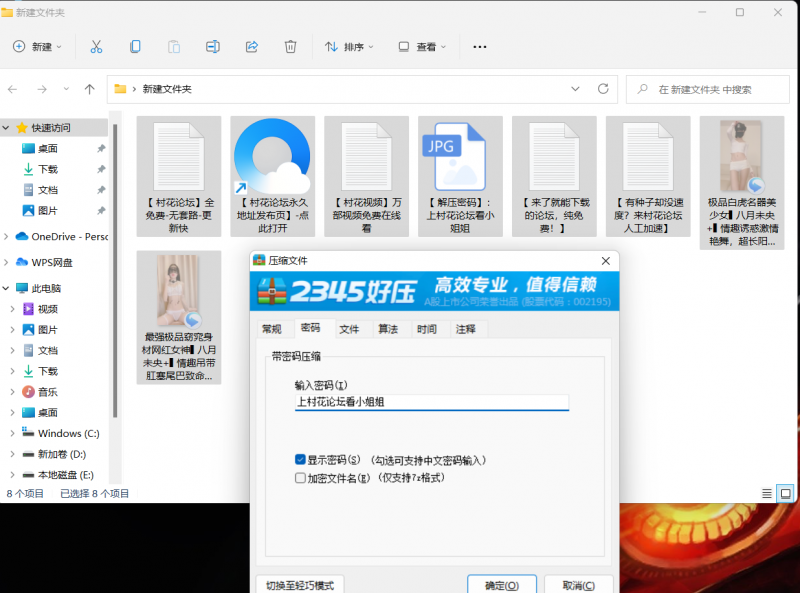
Task: Click the 确定 button
Action: pyautogui.click(x=502, y=585)
